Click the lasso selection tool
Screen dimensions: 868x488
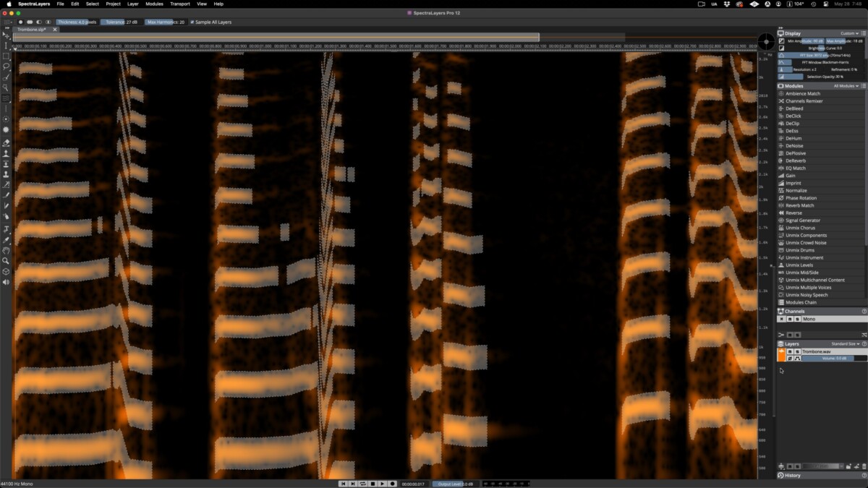coord(6,66)
